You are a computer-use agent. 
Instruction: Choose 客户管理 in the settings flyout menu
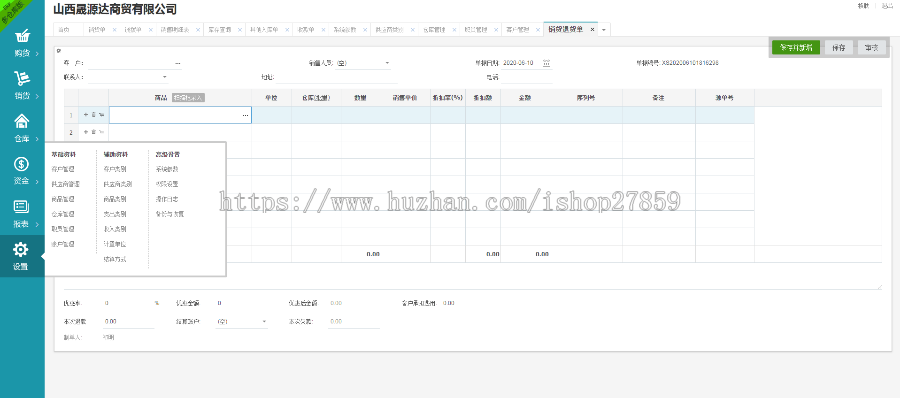(x=63, y=169)
